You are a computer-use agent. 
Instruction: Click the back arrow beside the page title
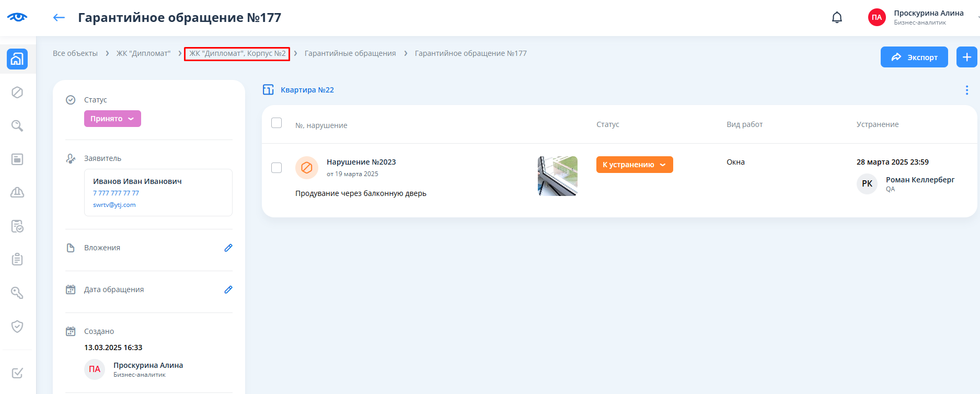pos(59,18)
